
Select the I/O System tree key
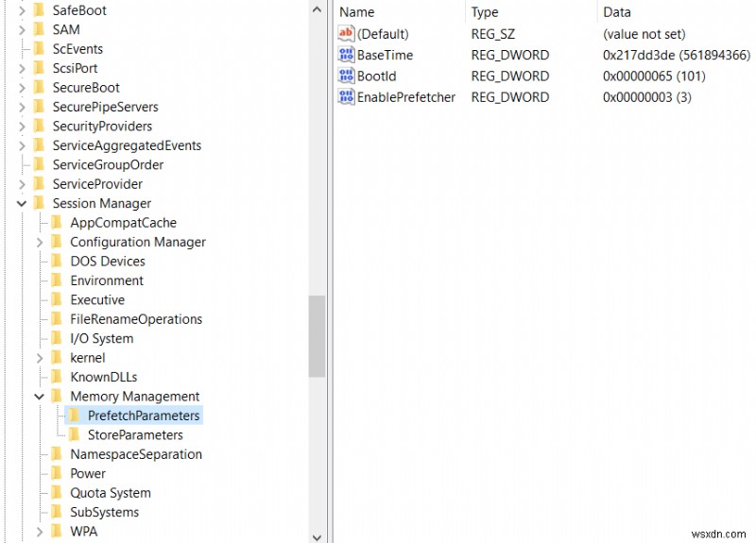click(x=102, y=338)
